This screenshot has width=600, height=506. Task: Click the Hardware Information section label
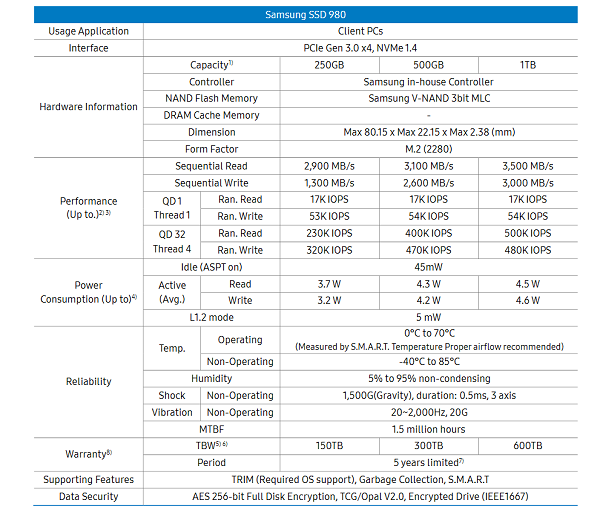pyautogui.click(x=88, y=106)
